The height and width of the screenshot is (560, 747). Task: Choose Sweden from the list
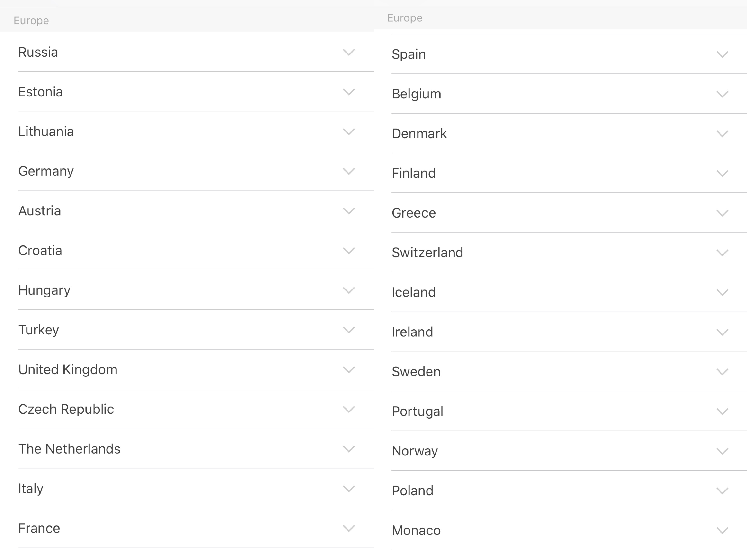click(x=416, y=372)
